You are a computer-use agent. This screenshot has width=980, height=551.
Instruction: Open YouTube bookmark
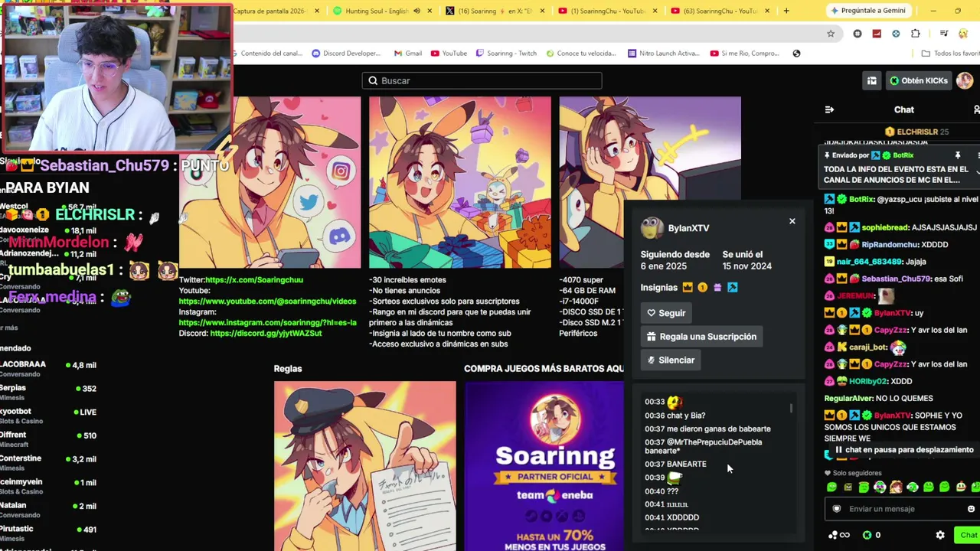[x=449, y=54]
